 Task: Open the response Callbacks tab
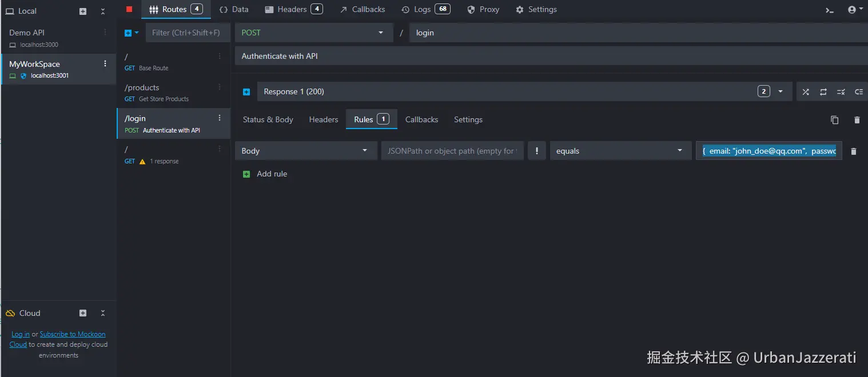click(x=422, y=119)
